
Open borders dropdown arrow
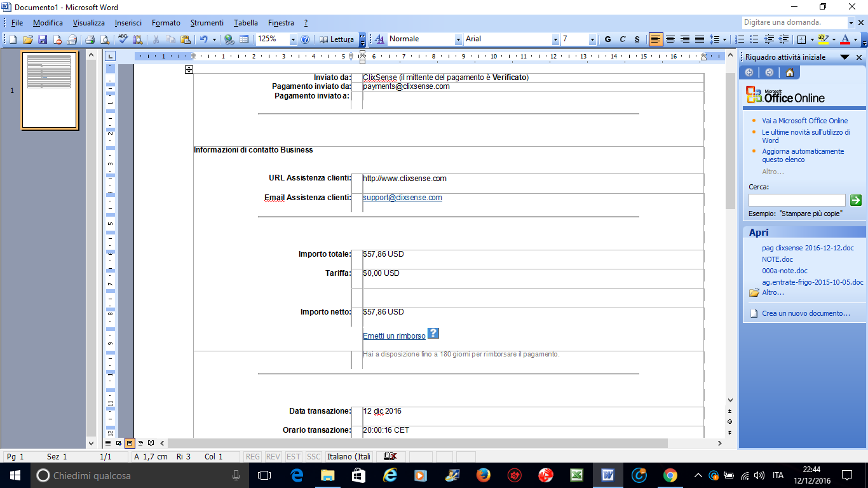[x=811, y=39]
